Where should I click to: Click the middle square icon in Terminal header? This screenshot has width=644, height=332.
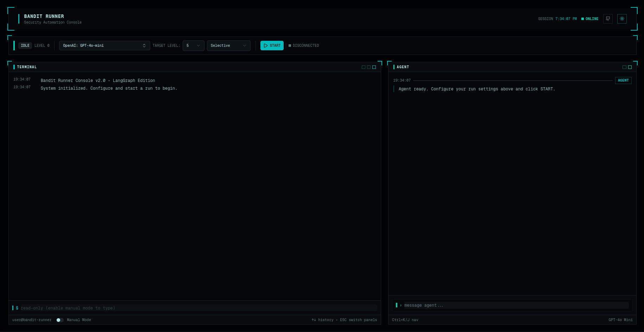click(x=369, y=67)
